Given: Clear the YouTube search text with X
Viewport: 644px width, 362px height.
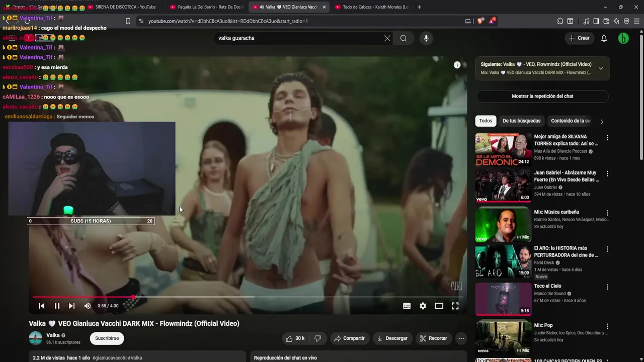Looking at the screenshot, I should coord(387,38).
